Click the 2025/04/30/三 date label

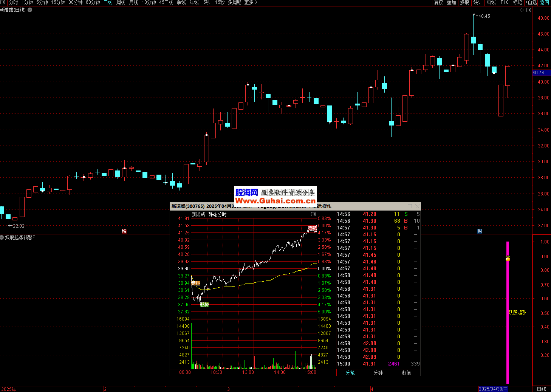tap(493, 389)
